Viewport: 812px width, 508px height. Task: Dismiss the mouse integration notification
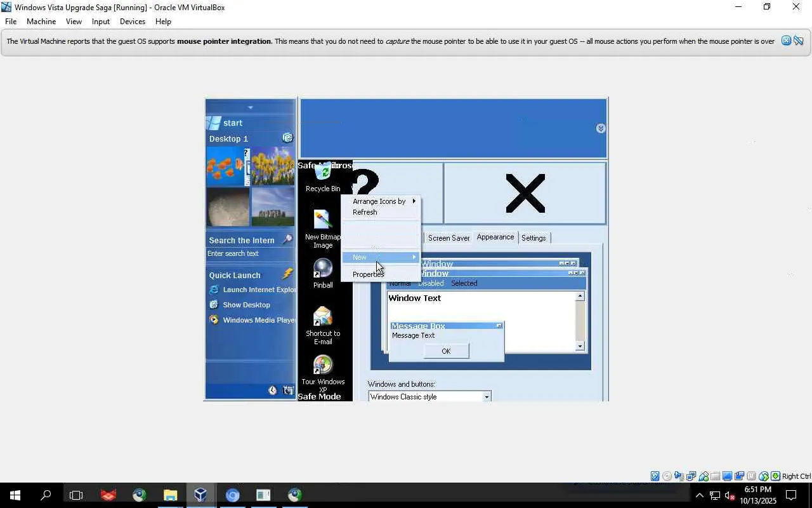pos(786,41)
